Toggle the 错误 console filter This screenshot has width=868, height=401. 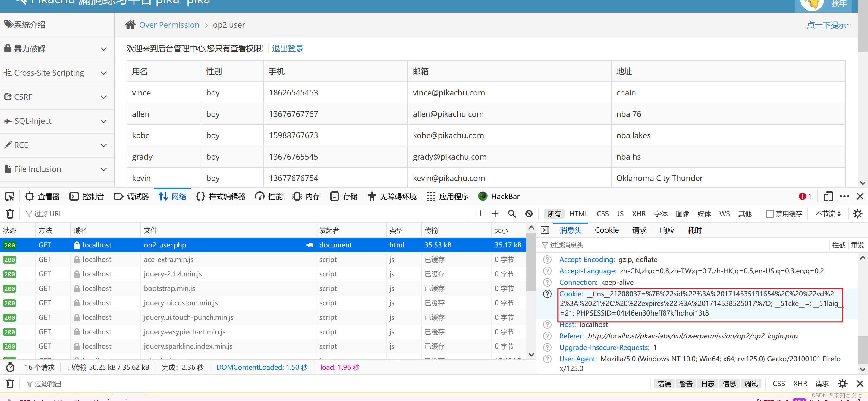[x=664, y=384]
